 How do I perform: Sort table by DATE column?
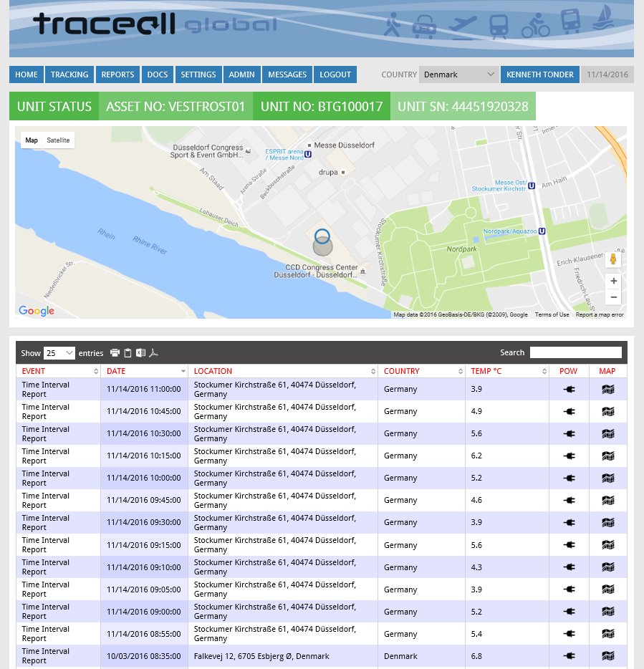coord(144,371)
